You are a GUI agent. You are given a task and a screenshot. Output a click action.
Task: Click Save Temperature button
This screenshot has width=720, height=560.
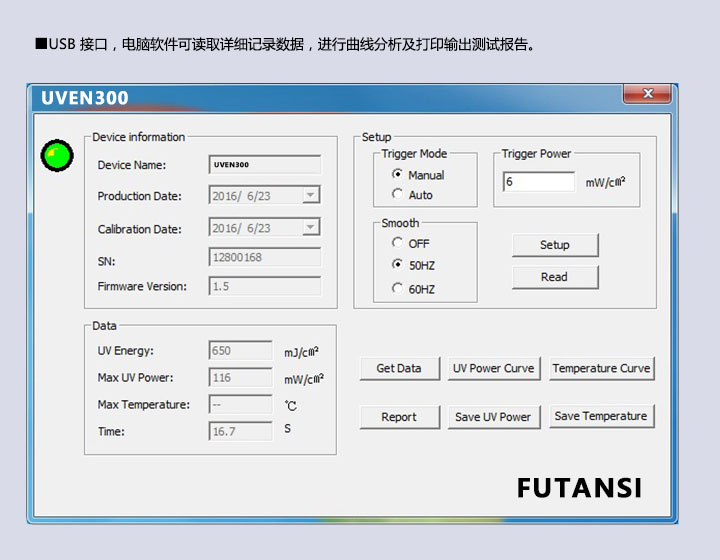coord(601,417)
